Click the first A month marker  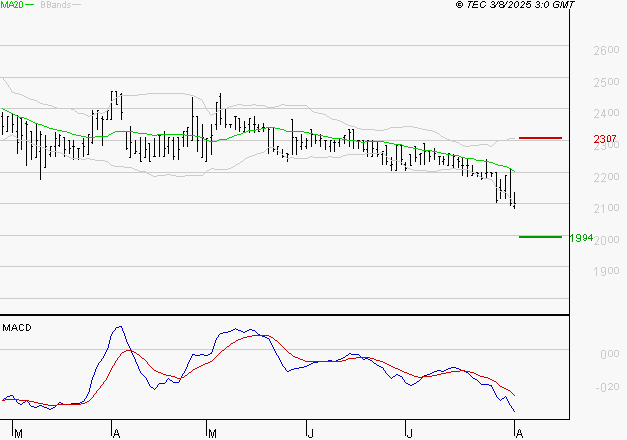coord(116,434)
